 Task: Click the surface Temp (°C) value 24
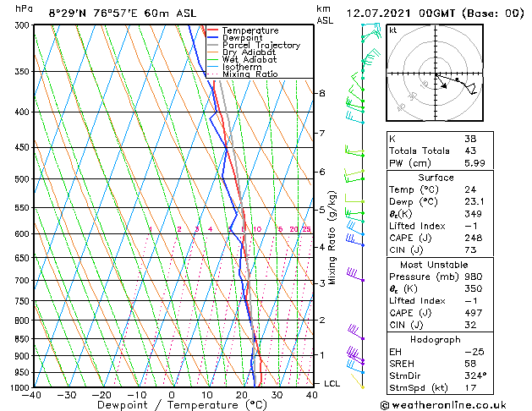(470, 189)
